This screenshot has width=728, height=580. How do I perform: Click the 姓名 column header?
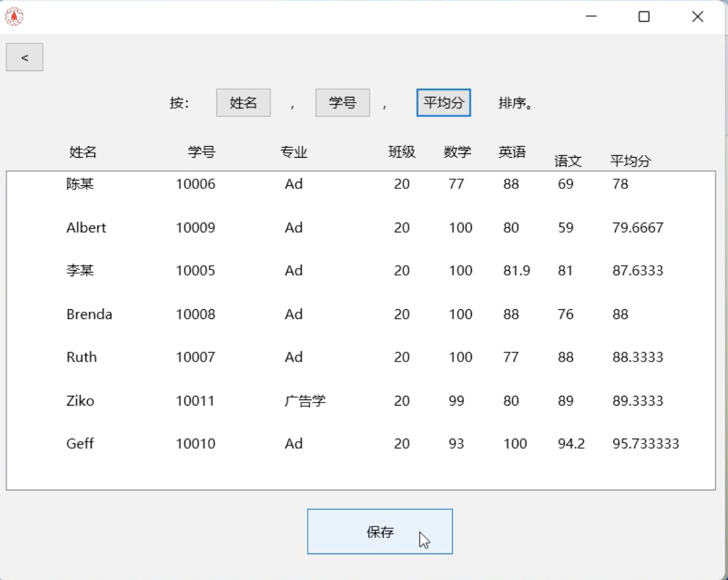coord(82,152)
